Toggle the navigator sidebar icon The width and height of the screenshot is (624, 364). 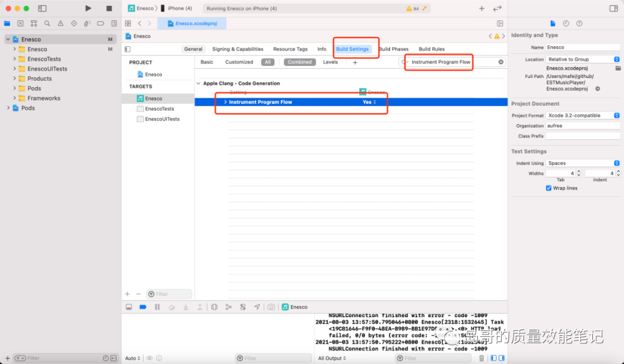click(42, 8)
